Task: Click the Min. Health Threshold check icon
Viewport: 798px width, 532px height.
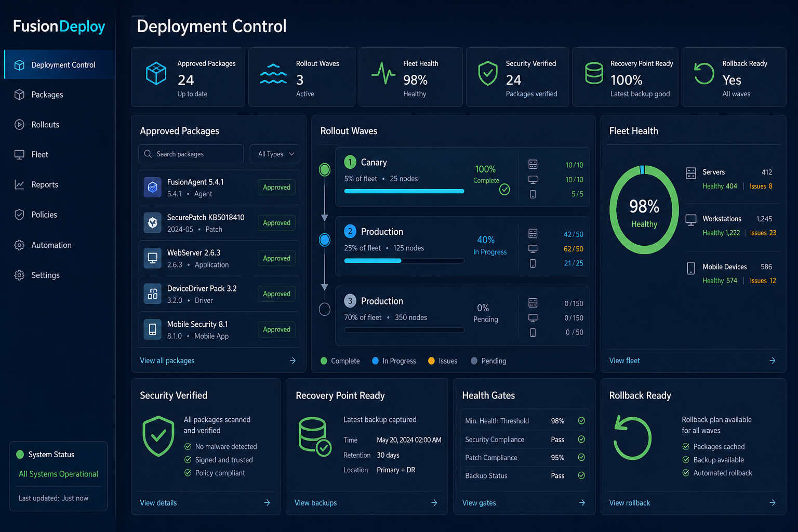Action: (581, 421)
